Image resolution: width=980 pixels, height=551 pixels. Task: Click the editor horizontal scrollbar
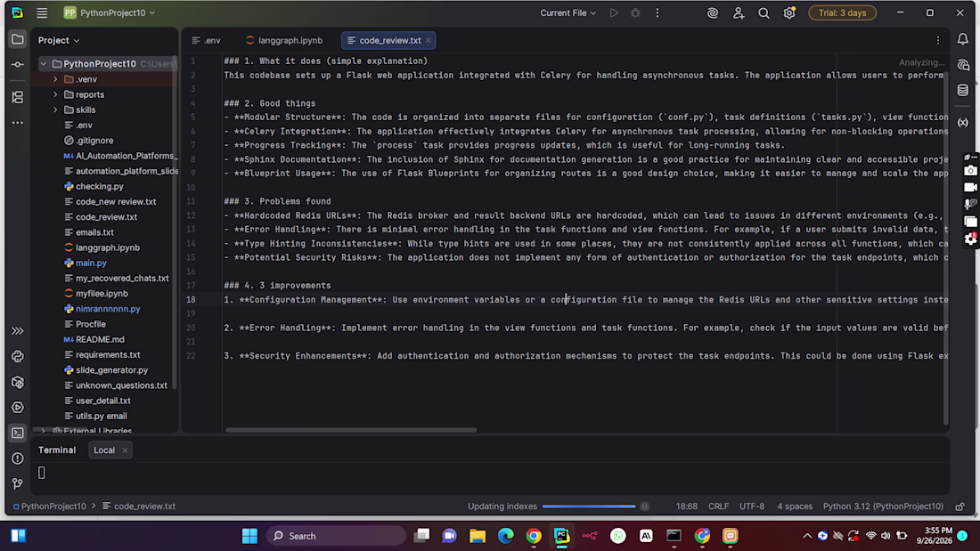pyautogui.click(x=351, y=430)
